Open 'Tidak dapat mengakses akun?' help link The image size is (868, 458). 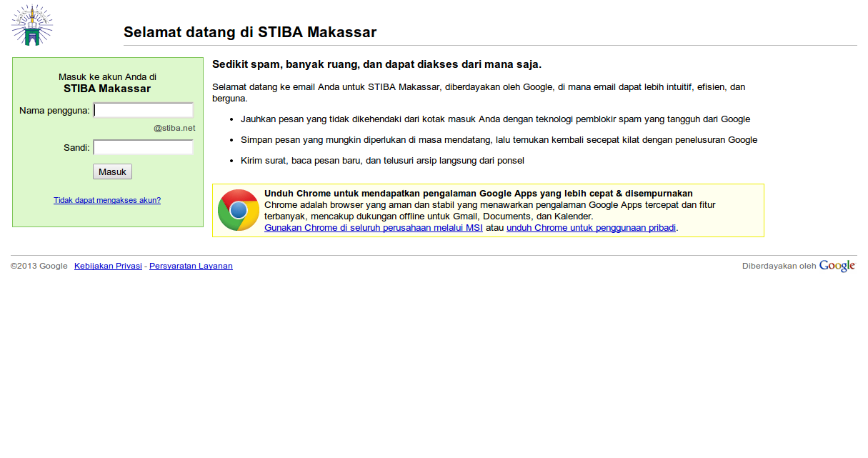pyautogui.click(x=107, y=200)
